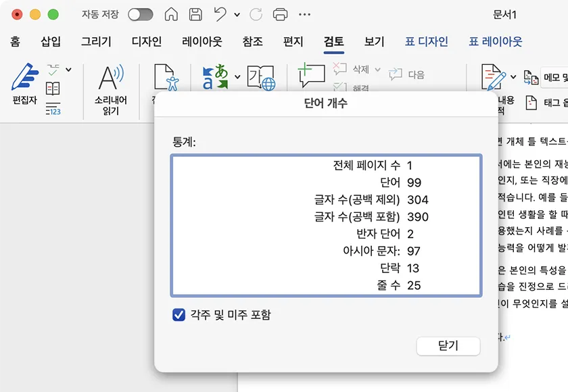Viewport: 568px width, 392px height.
Task: Click the language globe icon
Action: [x=261, y=78]
